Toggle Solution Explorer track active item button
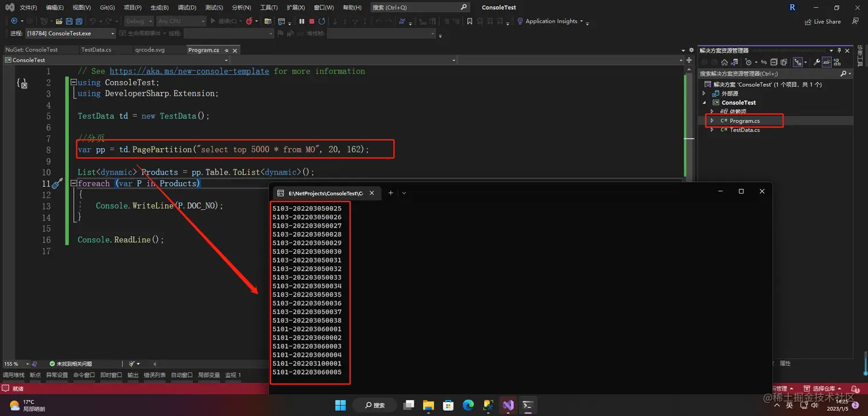Image resolution: width=868 pixels, height=416 pixels. (x=798, y=62)
